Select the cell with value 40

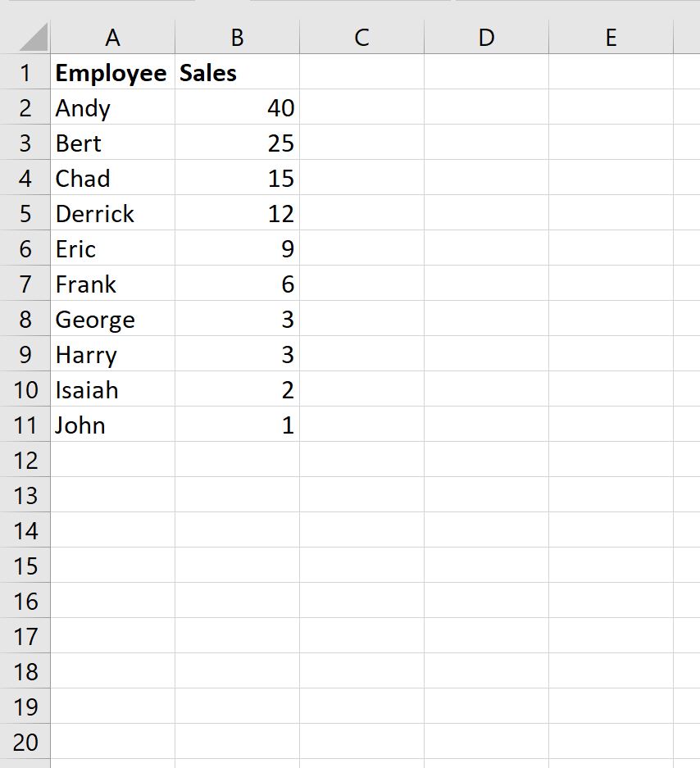coord(237,107)
